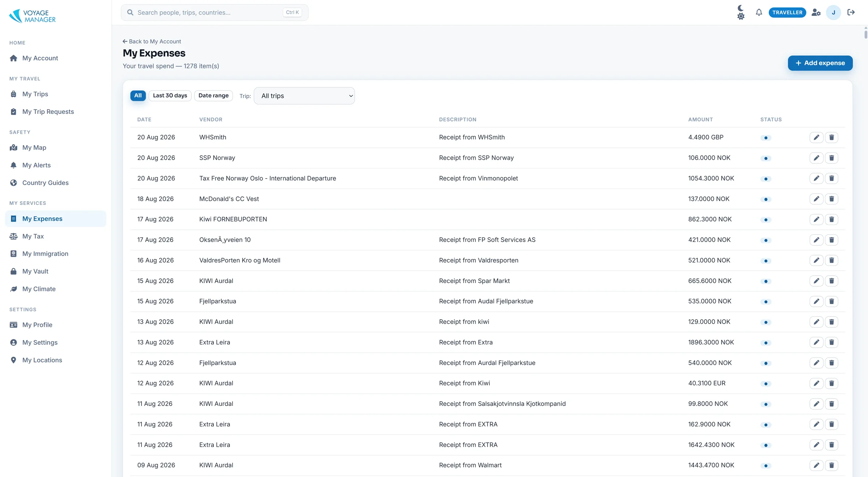
Task: Edit the WHSmith expense
Action: pyautogui.click(x=816, y=137)
